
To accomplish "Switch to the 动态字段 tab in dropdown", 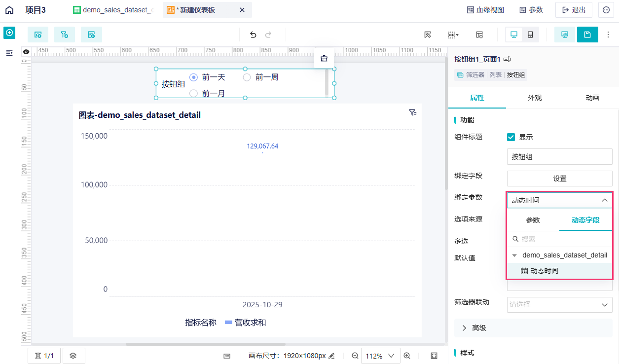I will click(585, 220).
